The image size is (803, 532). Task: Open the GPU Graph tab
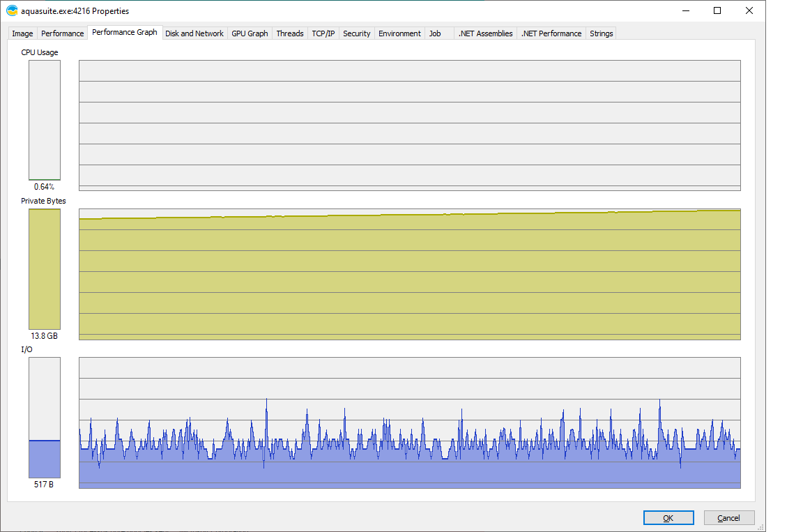tap(250, 33)
